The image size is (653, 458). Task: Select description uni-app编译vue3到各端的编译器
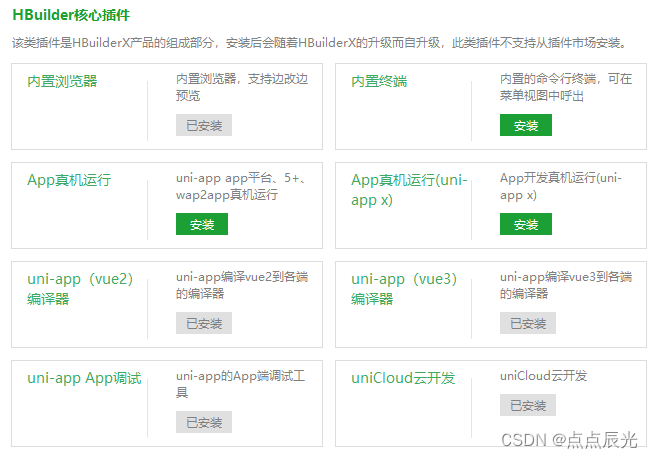(566, 285)
